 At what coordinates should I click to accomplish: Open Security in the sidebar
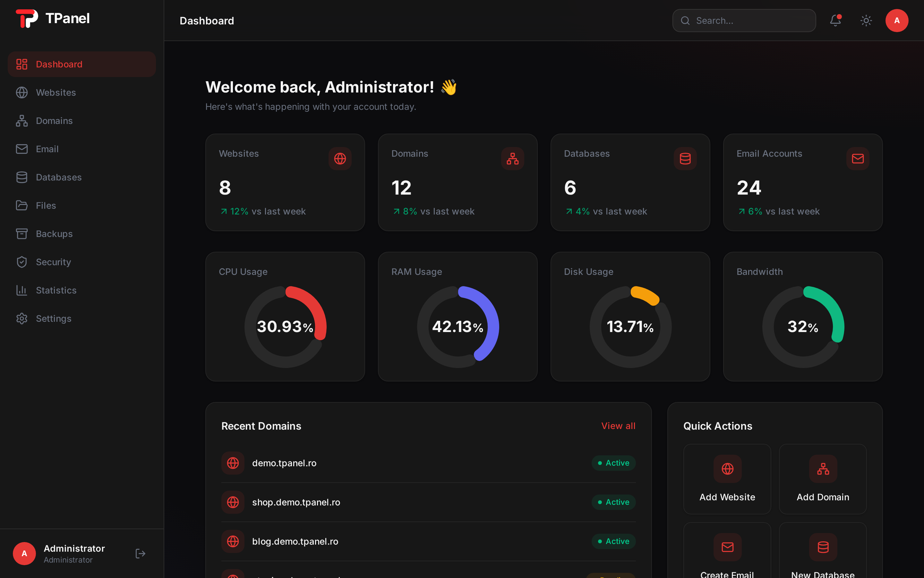click(x=82, y=262)
